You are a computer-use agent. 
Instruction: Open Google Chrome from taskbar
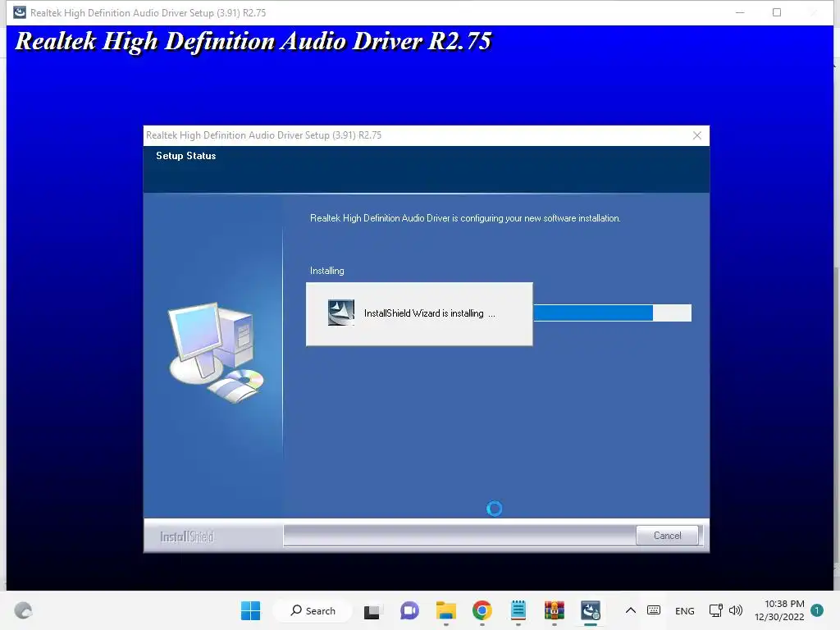tap(482, 610)
